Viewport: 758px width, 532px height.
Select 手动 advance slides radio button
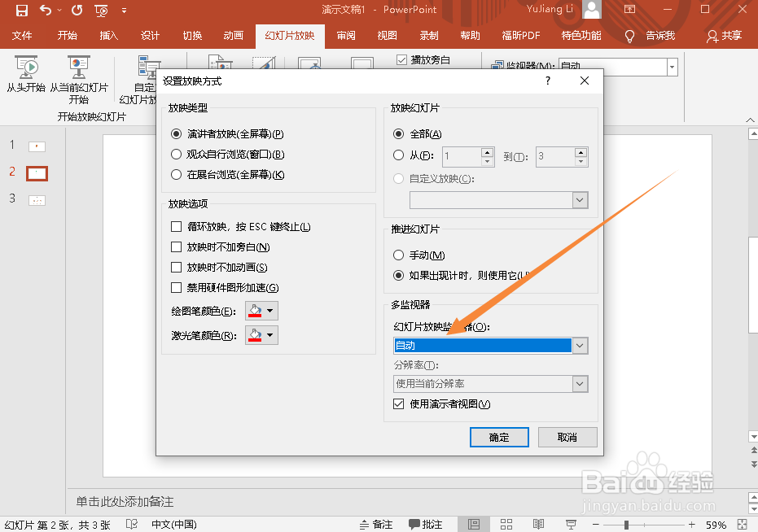[398, 255]
